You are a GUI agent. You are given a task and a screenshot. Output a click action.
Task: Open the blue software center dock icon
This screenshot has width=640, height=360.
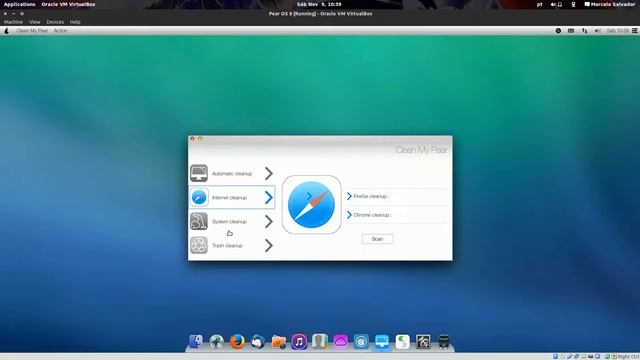point(361,342)
